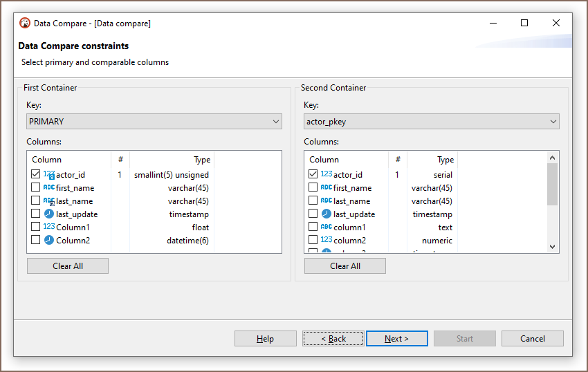
Task: Click the numeric icon beside second container column2
Action: [327, 241]
